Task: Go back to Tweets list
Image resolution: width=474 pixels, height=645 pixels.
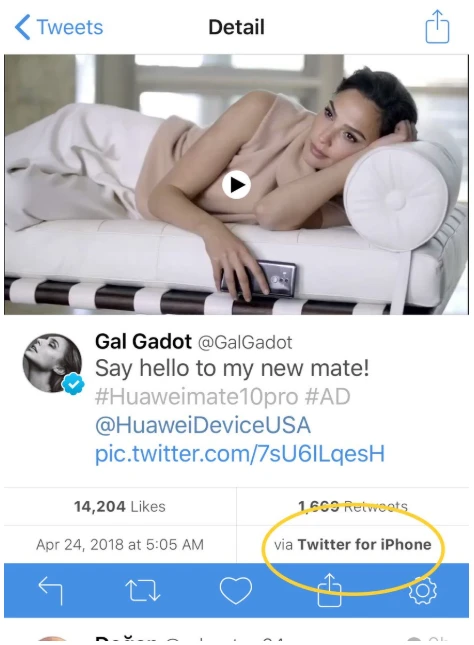Action: click(59, 28)
